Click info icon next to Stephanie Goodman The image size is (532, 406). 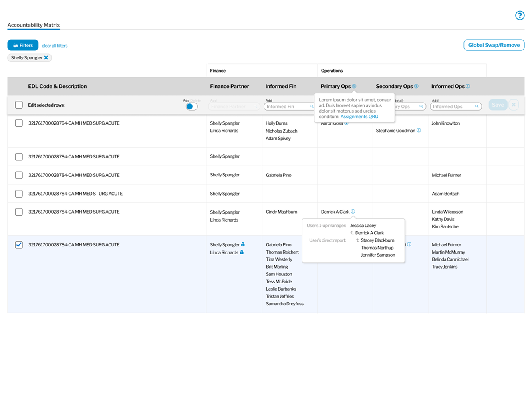(x=419, y=131)
